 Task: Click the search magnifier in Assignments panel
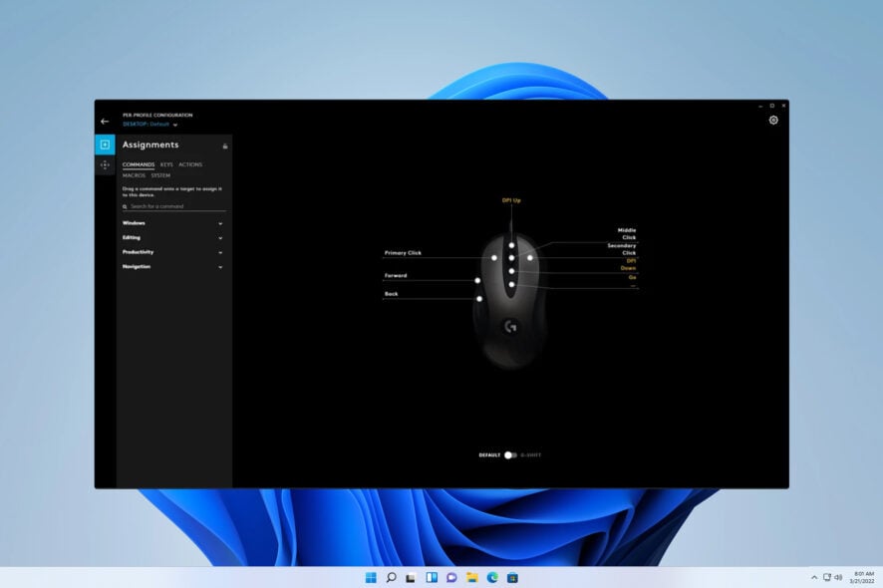[x=125, y=206]
